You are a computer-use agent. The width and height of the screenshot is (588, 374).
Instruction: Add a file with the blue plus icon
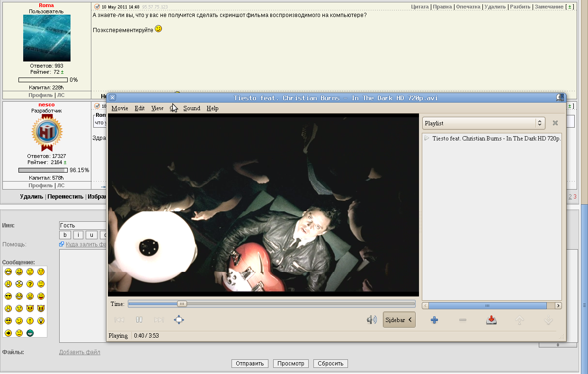pos(434,320)
